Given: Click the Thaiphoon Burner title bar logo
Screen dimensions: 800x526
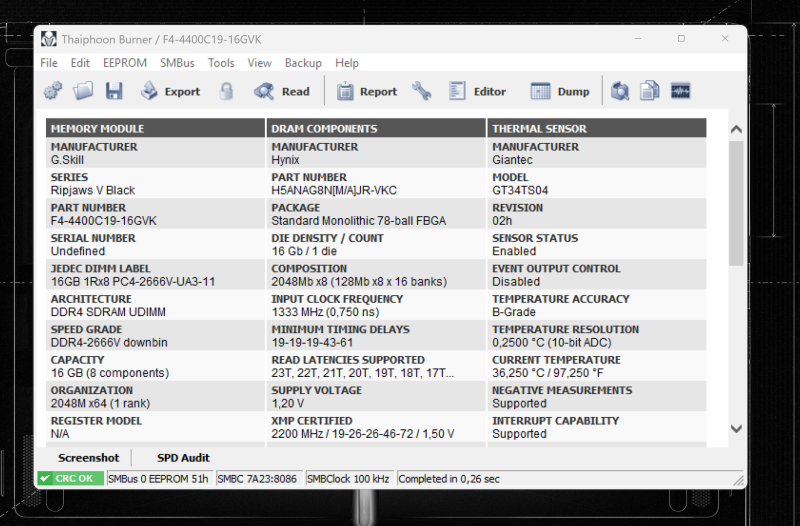Looking at the screenshot, I should pos(49,39).
